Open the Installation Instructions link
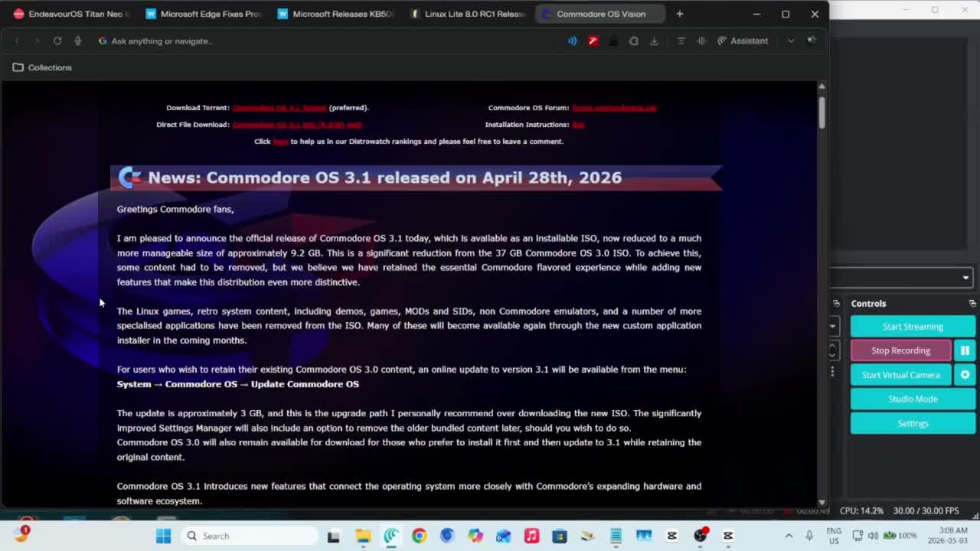The image size is (980, 551). (578, 125)
